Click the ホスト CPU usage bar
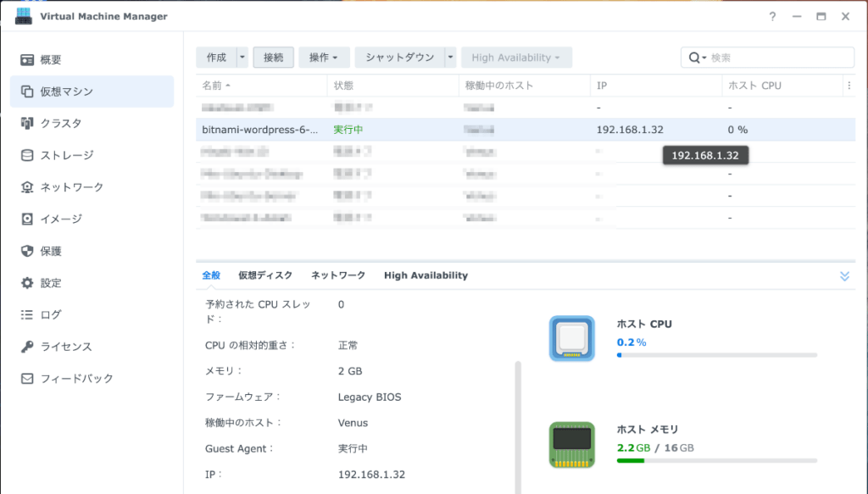The image size is (868, 494). pos(717,355)
